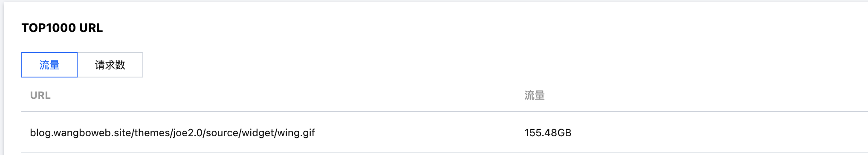The image size is (868, 155).
Task: Click the widget segment in URL path
Action: tap(258, 133)
